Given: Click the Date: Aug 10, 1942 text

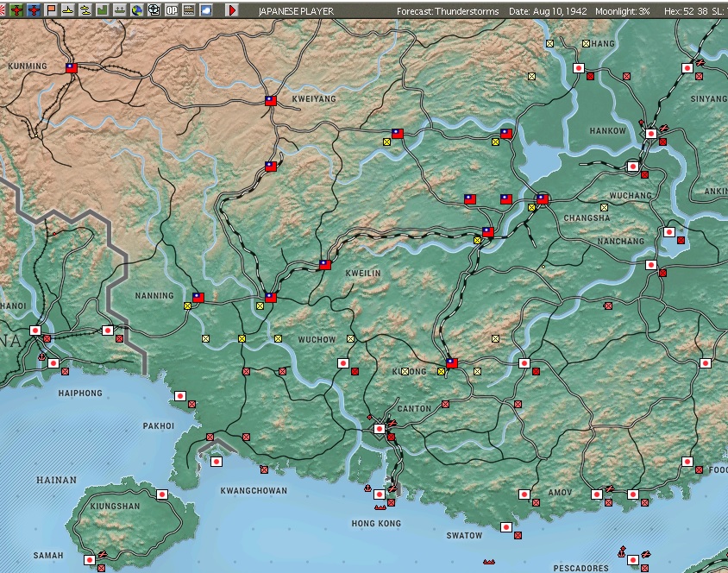Looking at the screenshot, I should click(548, 11).
